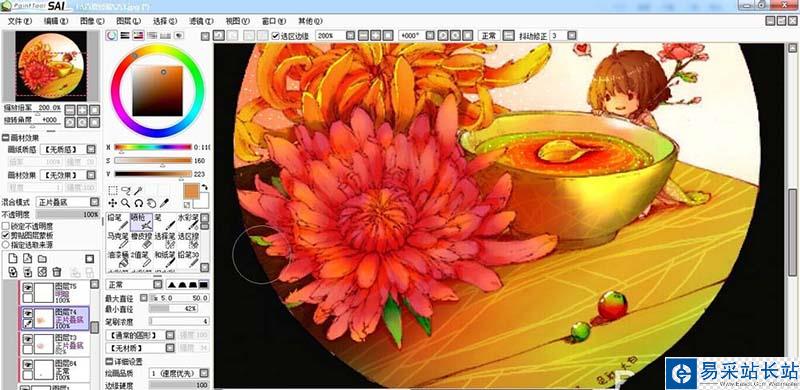Open the 滤镜 Filter menu
The height and width of the screenshot is (390, 800).
pos(201,21)
